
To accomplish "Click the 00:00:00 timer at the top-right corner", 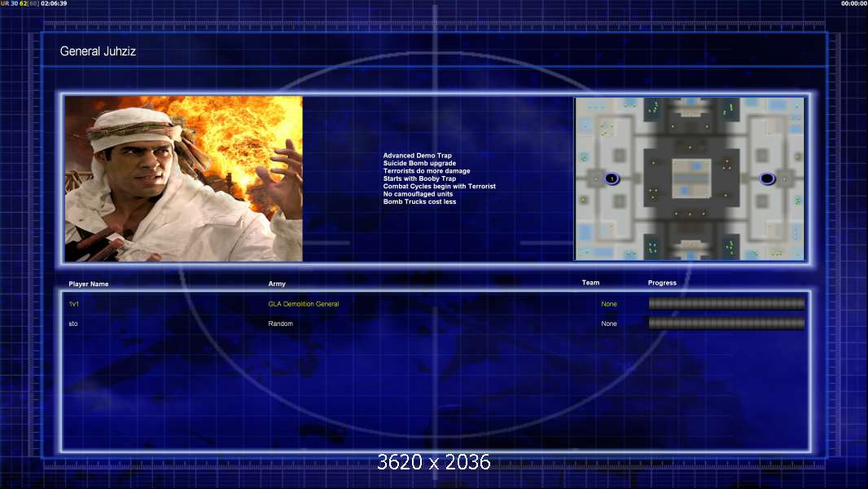I will click(854, 3).
